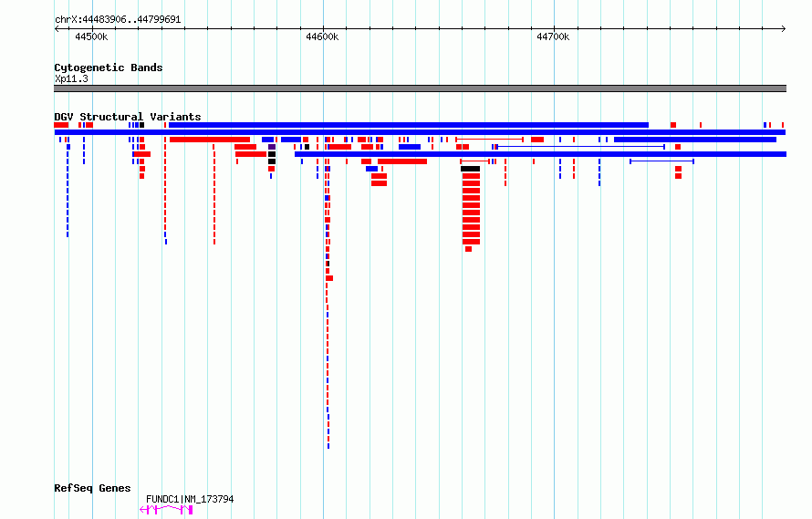812x519 pixels.
Task: Click the 44500k ruler label
Action: pos(91,36)
